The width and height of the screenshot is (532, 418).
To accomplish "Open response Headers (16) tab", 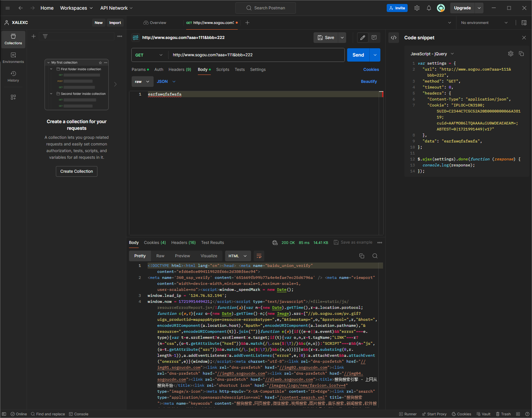I will pyautogui.click(x=184, y=243).
